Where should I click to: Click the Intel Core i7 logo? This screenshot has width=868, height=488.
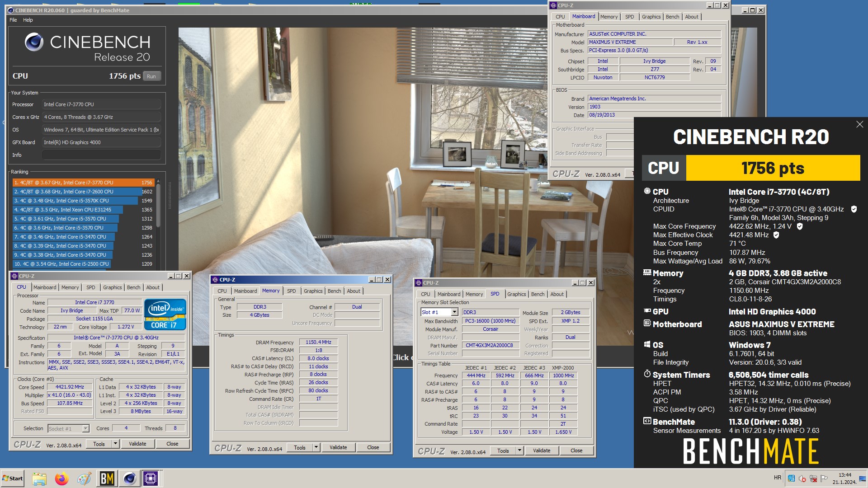(165, 314)
